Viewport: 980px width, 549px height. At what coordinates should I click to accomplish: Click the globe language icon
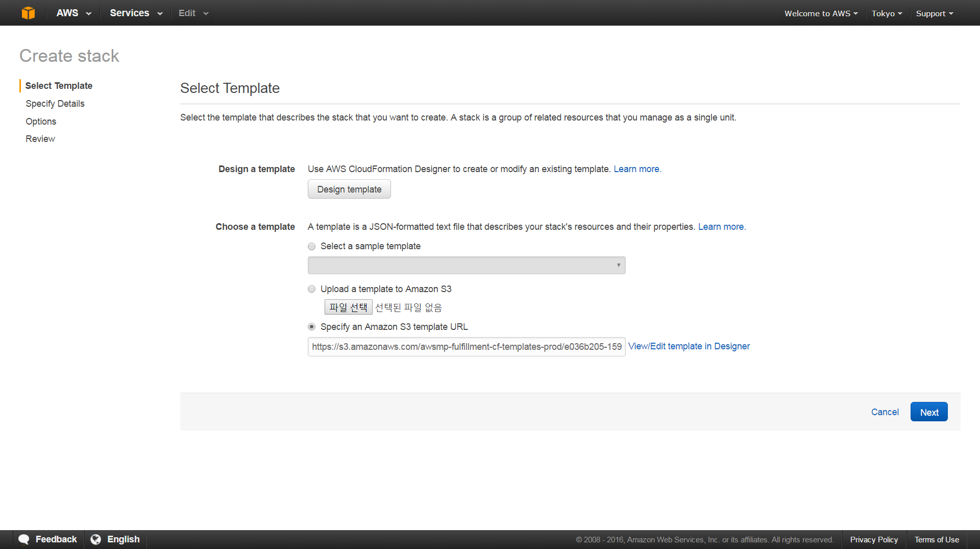[95, 539]
